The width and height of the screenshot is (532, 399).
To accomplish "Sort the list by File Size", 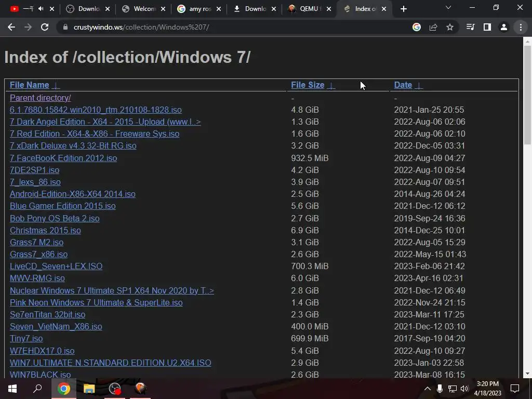I will click(x=308, y=85).
